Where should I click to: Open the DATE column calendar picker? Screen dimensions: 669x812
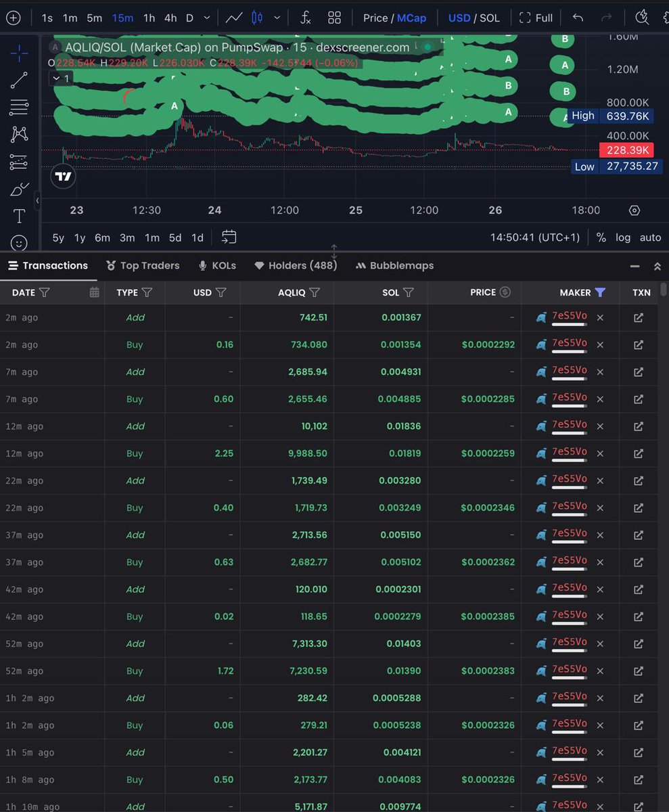95,292
